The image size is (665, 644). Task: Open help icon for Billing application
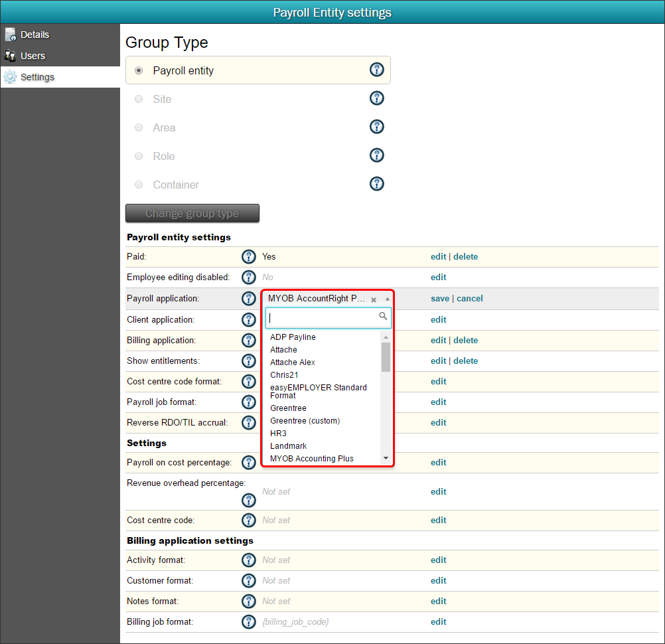[x=248, y=340]
